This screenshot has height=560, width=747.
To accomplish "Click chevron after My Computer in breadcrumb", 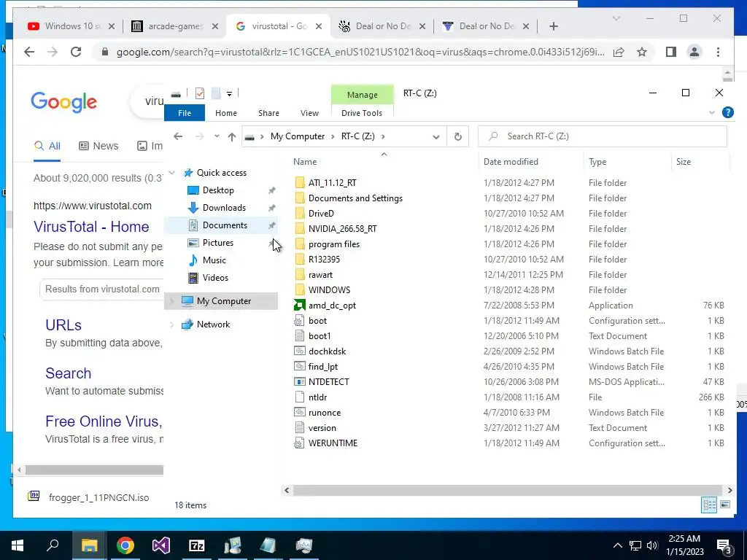I will 332,136.
